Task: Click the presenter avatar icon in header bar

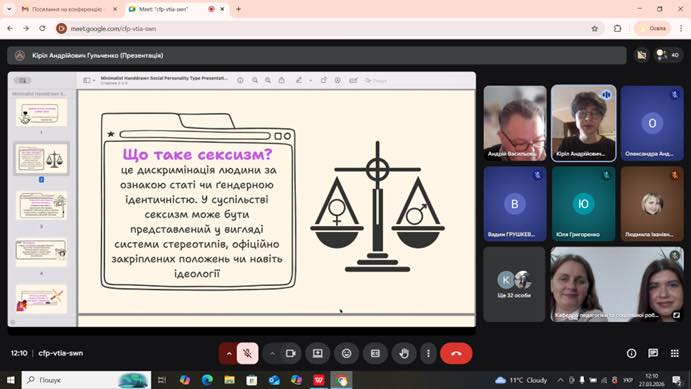Action: (x=19, y=56)
